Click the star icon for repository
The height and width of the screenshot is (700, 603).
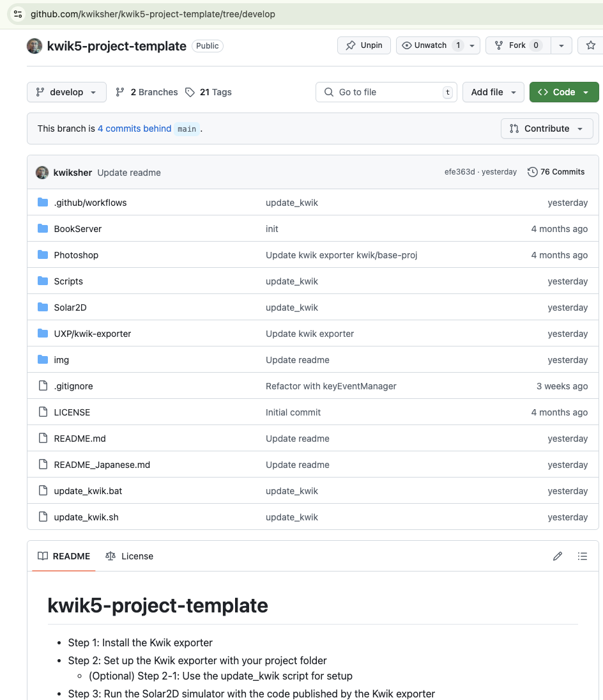(590, 45)
